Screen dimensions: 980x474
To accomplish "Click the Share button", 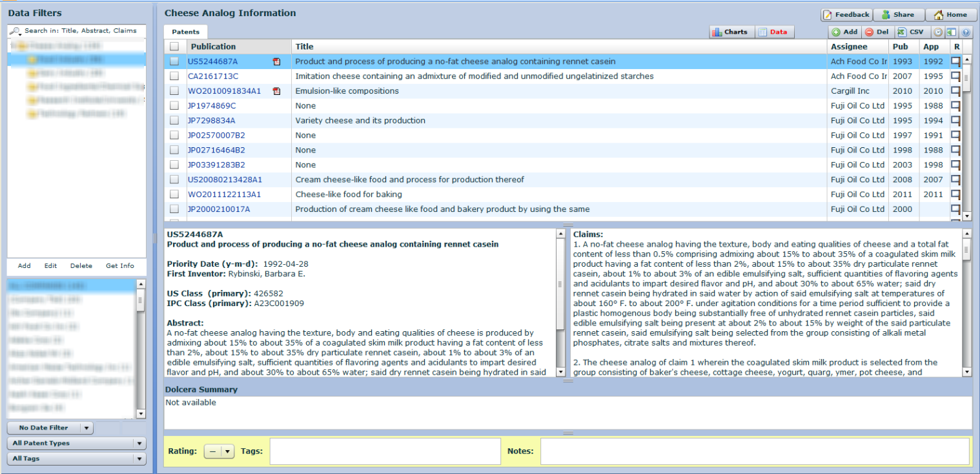I will 898,15.
